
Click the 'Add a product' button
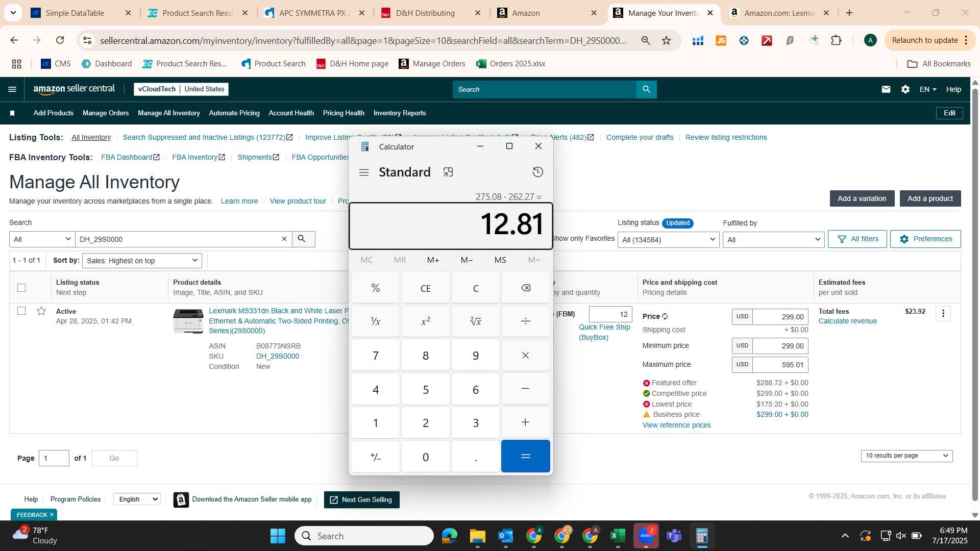pos(930,198)
